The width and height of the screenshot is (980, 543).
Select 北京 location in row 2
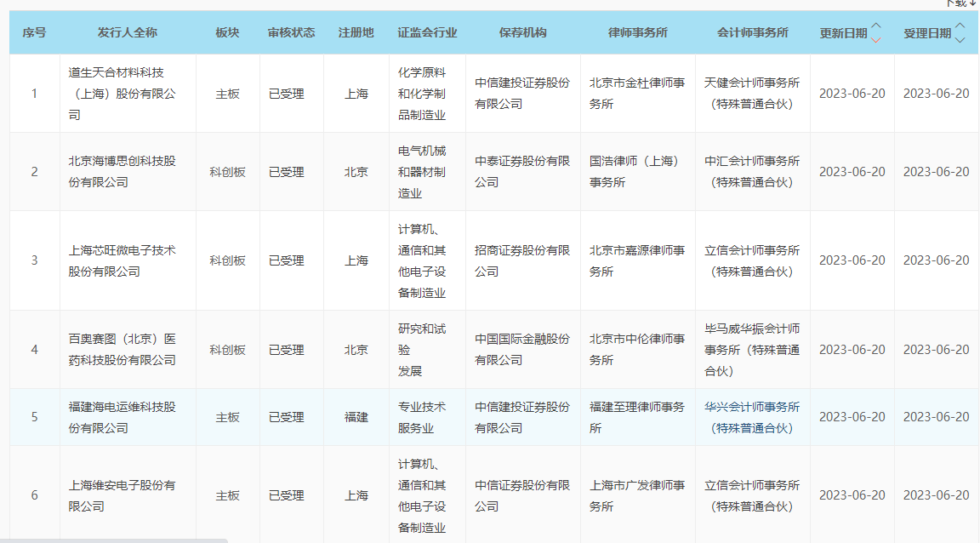tap(356, 171)
